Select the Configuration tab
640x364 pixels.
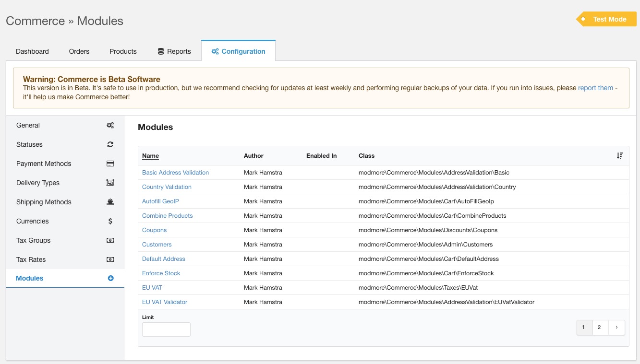(238, 51)
